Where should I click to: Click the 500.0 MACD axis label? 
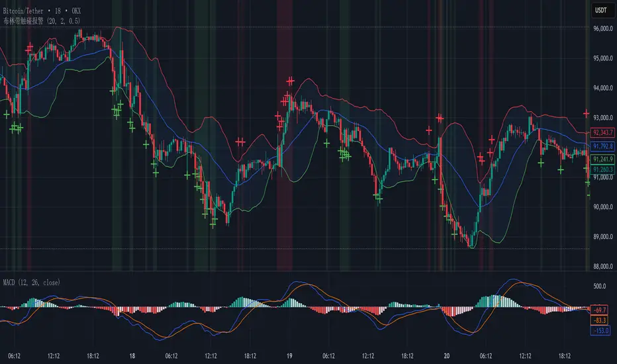tap(599, 286)
